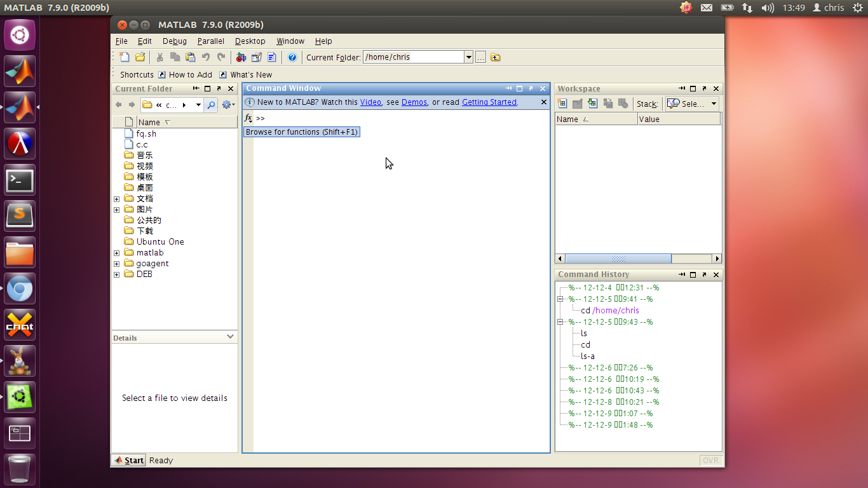The image size is (868, 488).
Task: Click the Undo arrow in the toolbar
Action: [x=206, y=57]
